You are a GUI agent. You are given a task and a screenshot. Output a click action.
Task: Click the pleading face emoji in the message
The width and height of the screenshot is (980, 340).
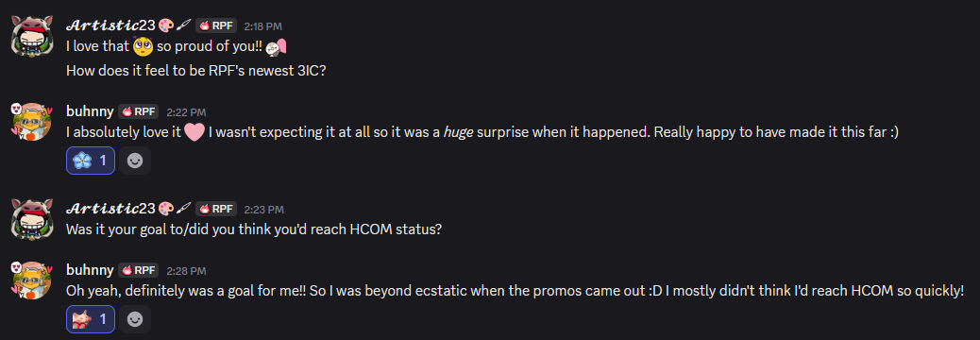pos(144,45)
